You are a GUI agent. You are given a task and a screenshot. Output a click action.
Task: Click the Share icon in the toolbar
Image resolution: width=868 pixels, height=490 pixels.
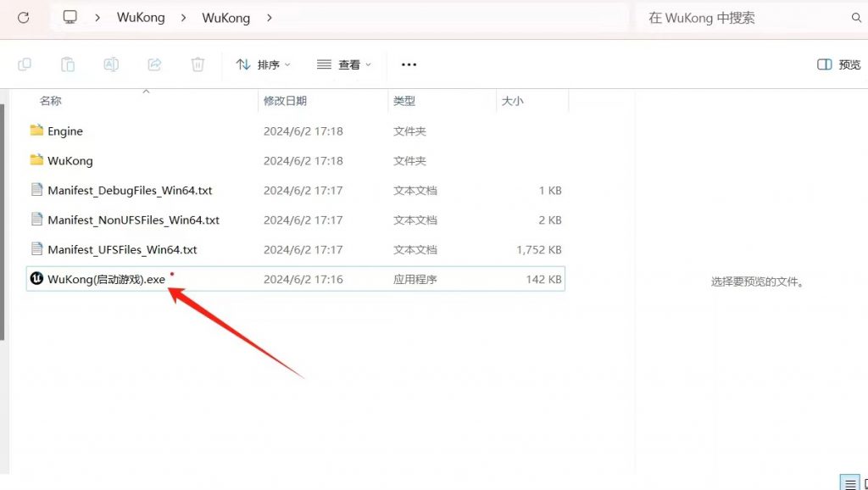click(154, 64)
